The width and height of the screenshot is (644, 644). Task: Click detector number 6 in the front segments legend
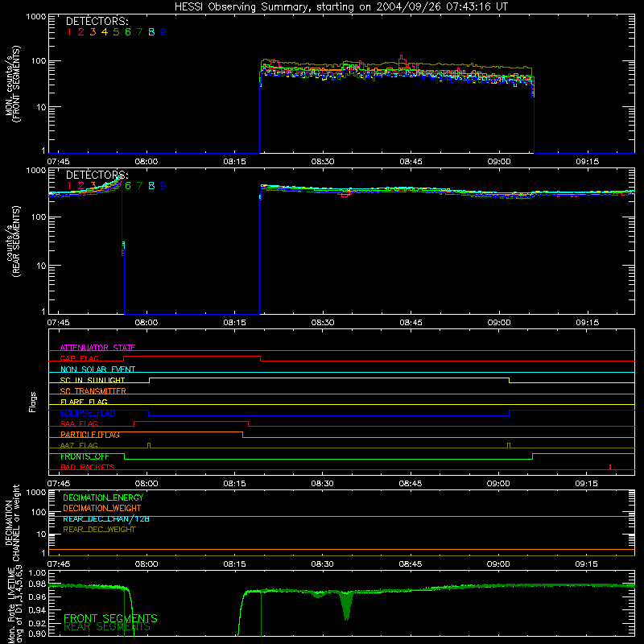point(128,32)
